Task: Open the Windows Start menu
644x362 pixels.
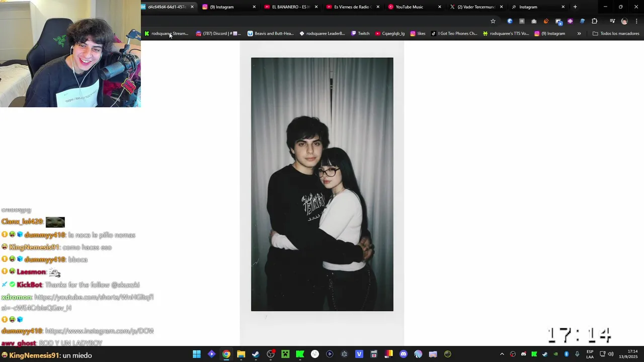Action: pyautogui.click(x=197, y=354)
